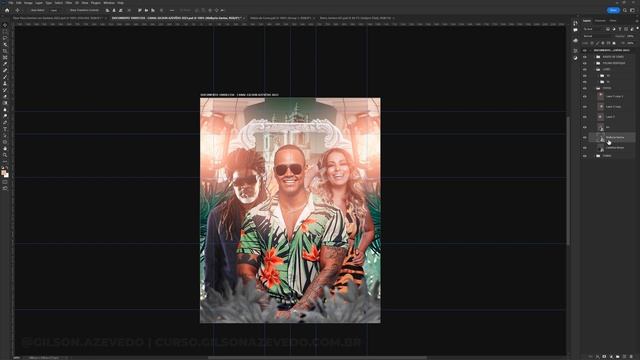Click lock all icon in Layers panel
The image size is (640, 360).
click(x=614, y=43)
